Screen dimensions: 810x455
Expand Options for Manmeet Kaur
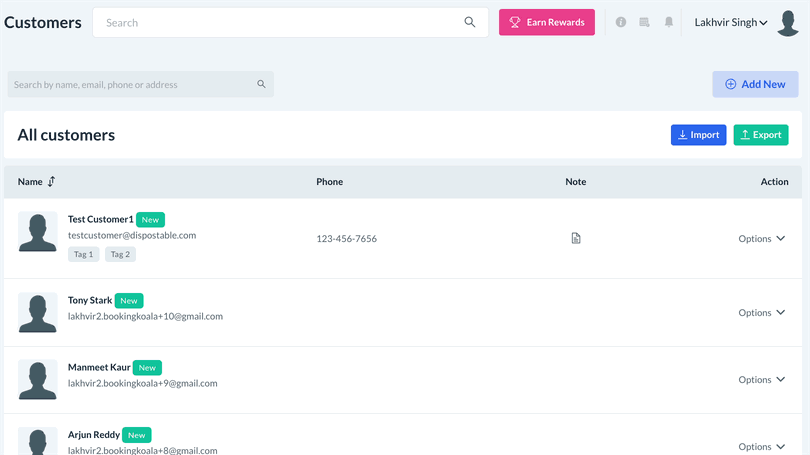(x=762, y=380)
